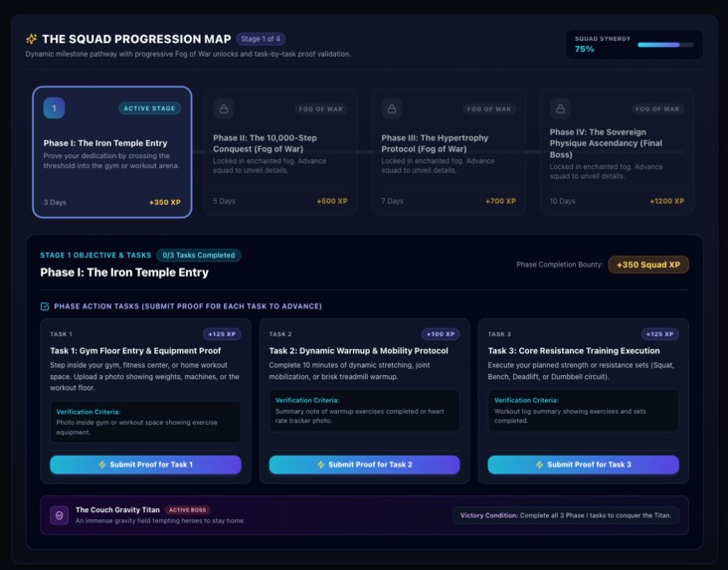This screenshot has width=728, height=570.
Task: Select the Phase II 10,000-Step Conquest card
Action: pyautogui.click(x=280, y=152)
